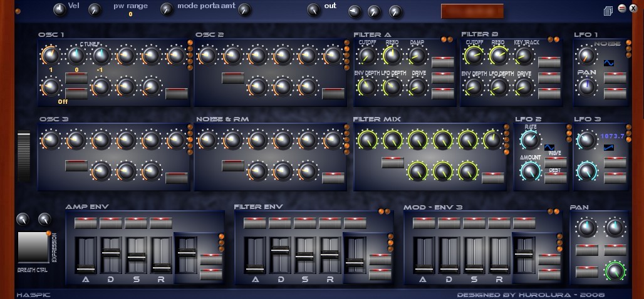Click the Amp Env R slider
Image resolution: width=644 pixels, height=299 pixels.
coord(162,255)
